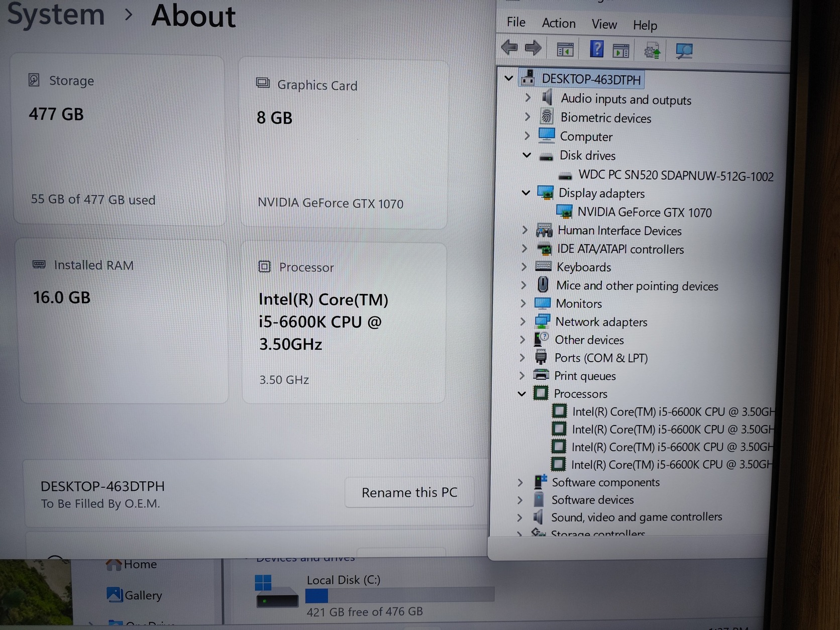The width and height of the screenshot is (840, 630).
Task: Collapse the DESKTOP-463DTPH root node
Action: (x=508, y=78)
